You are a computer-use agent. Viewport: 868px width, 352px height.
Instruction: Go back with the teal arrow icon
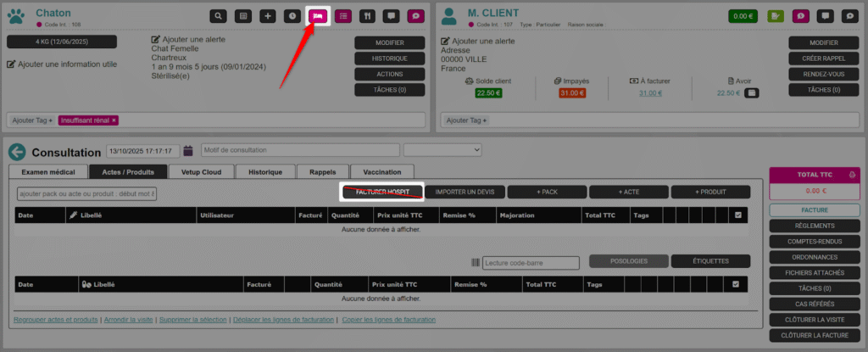point(18,152)
